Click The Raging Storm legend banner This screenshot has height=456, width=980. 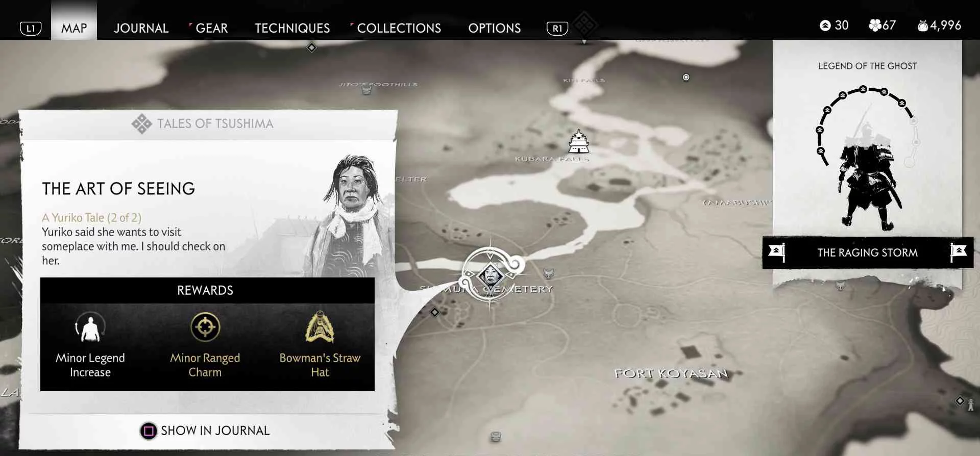[x=867, y=252]
